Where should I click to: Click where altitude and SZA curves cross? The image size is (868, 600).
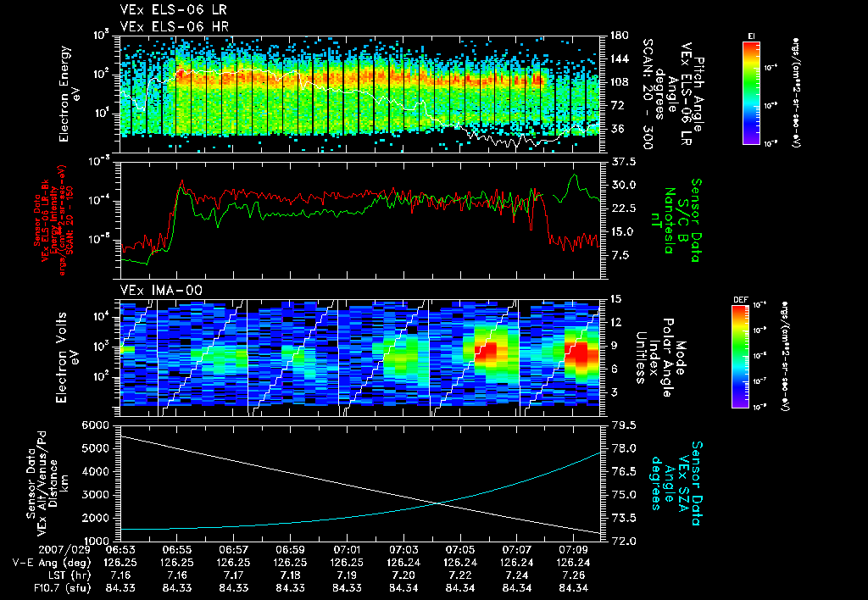click(x=438, y=503)
